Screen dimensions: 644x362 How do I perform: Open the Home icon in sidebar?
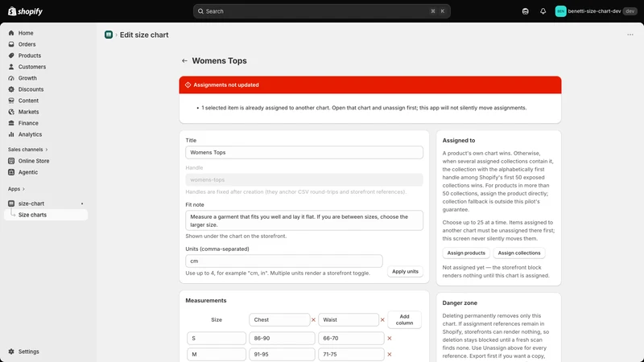pos(11,33)
